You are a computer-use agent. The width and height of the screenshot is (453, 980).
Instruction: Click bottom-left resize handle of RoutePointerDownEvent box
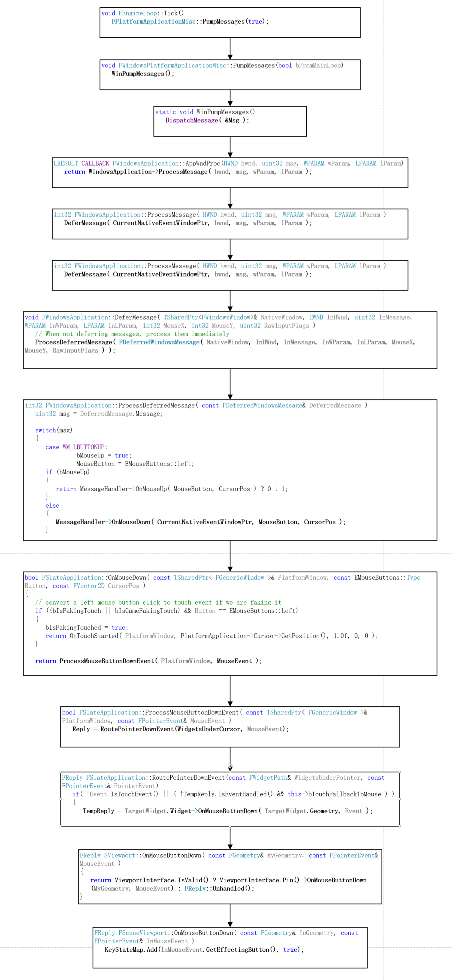coord(61,826)
